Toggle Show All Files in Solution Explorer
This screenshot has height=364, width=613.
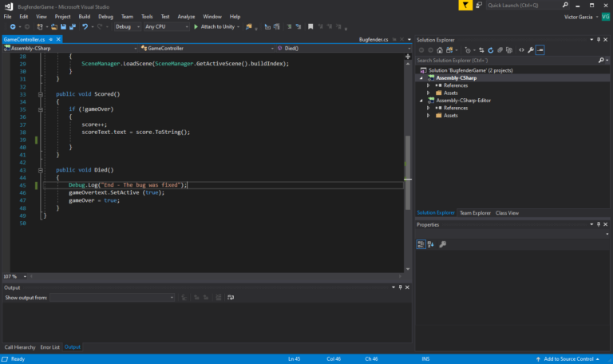tap(509, 50)
